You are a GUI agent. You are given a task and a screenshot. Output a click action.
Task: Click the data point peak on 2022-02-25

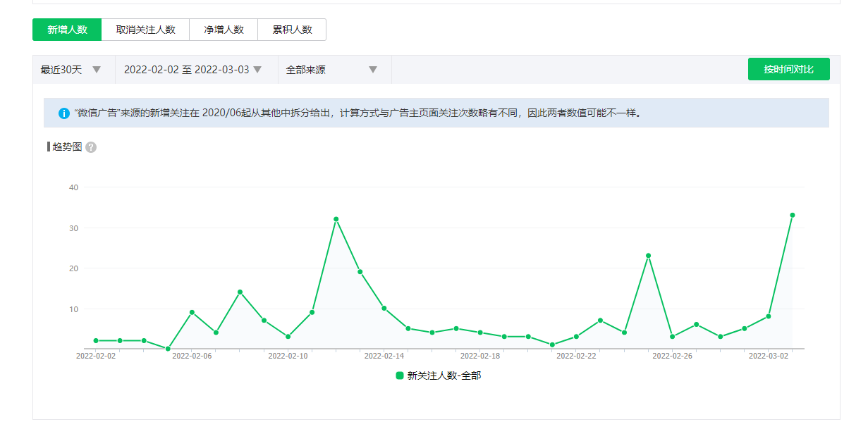(648, 256)
